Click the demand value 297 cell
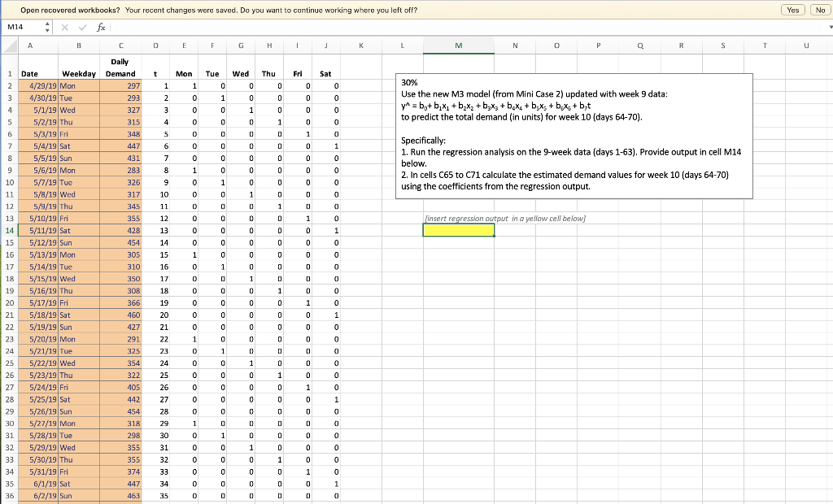 pyautogui.click(x=121, y=86)
